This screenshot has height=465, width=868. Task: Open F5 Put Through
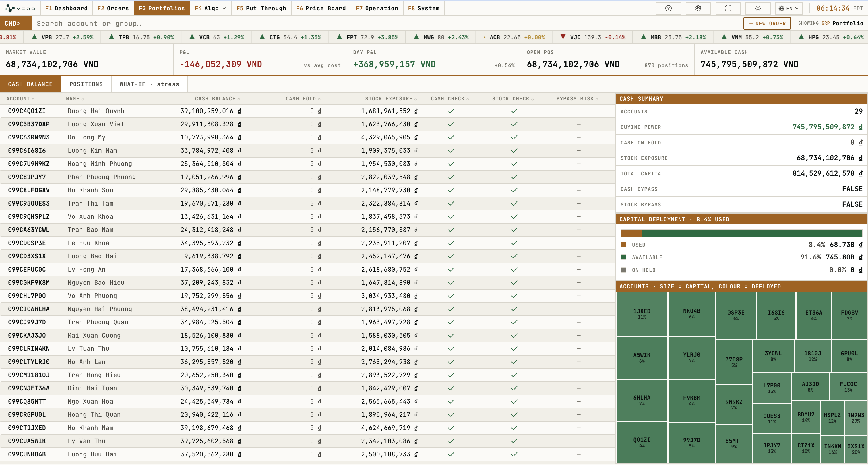(x=261, y=8)
